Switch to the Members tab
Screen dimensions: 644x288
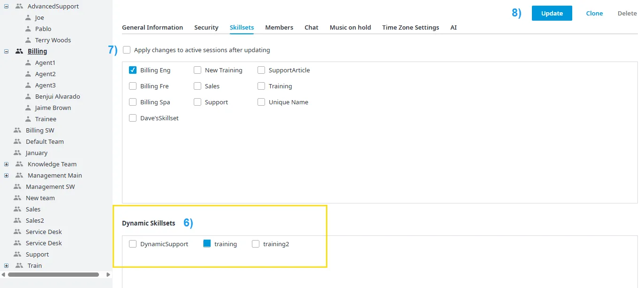279,27
